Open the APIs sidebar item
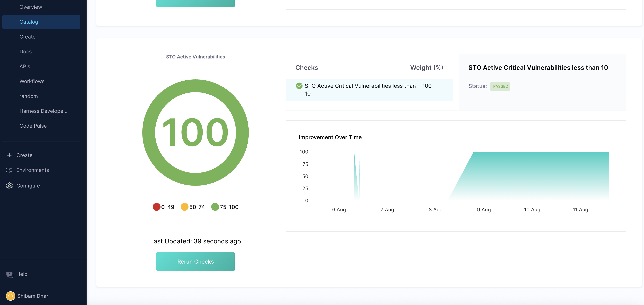Image resolution: width=644 pixels, height=305 pixels. 25,66
